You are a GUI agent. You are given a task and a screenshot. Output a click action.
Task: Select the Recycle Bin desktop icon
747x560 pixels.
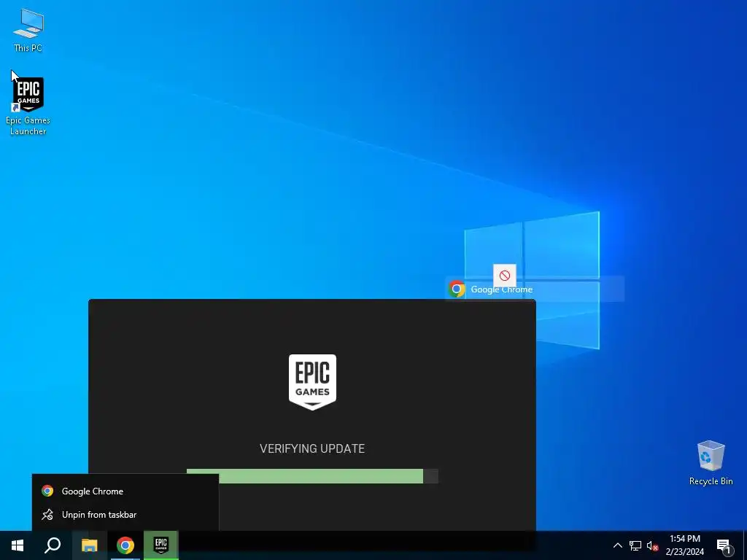click(711, 463)
